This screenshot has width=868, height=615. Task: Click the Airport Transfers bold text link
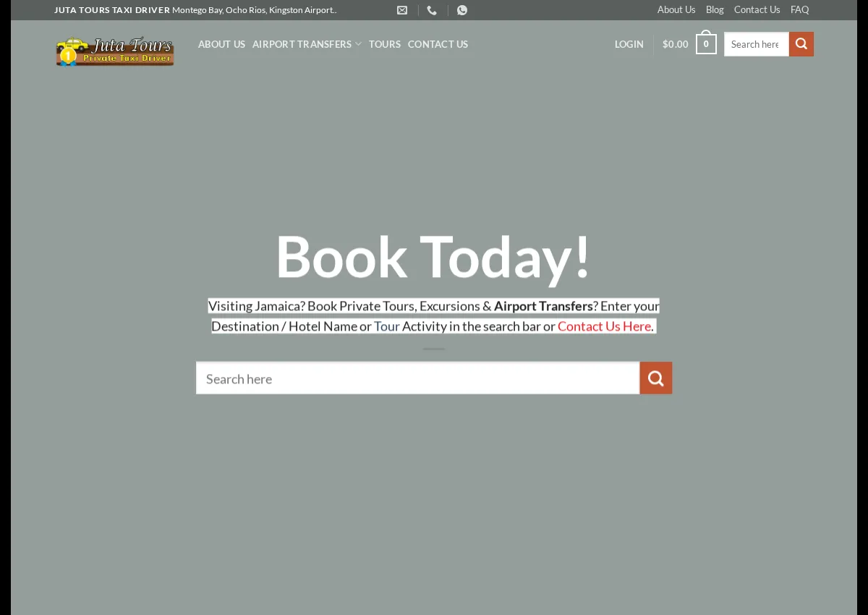543,306
